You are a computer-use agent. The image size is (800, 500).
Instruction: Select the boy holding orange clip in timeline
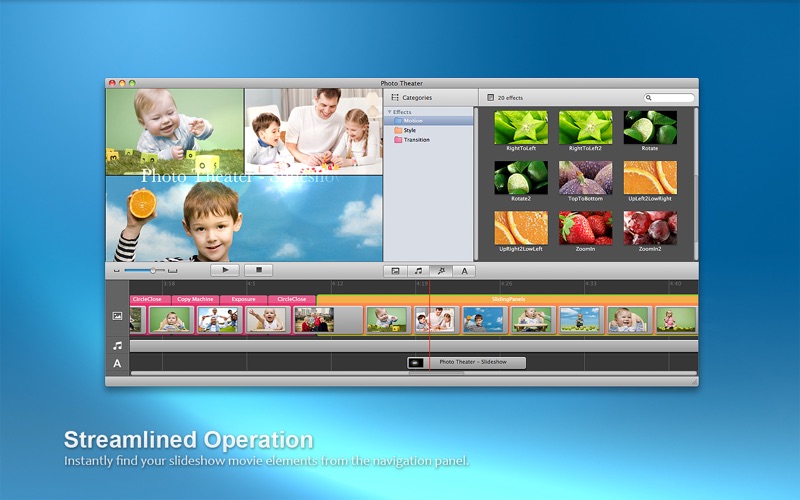pyautogui.click(x=483, y=320)
